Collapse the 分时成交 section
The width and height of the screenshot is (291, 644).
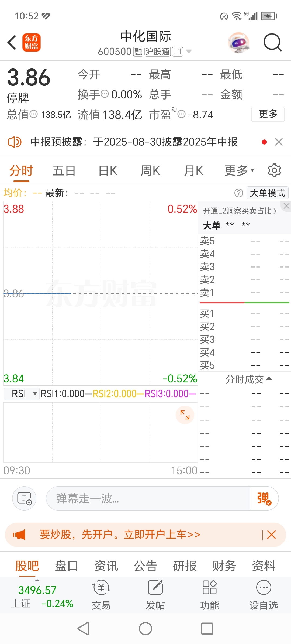[x=248, y=379]
